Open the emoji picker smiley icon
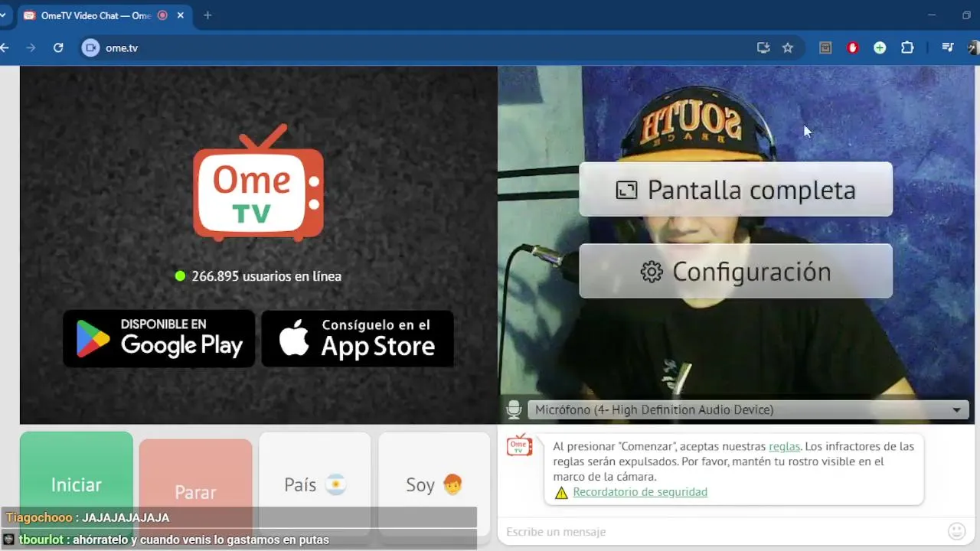This screenshot has height=551, width=980. click(x=956, y=531)
